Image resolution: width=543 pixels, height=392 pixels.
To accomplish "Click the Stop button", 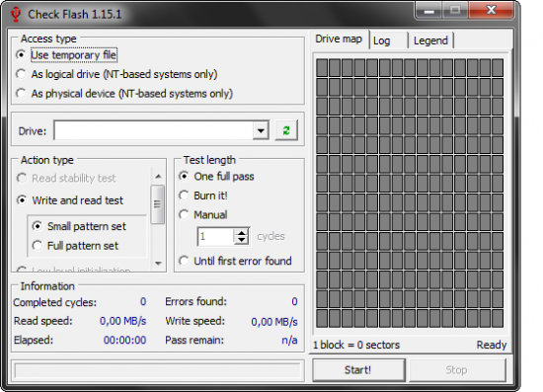I will [457, 370].
